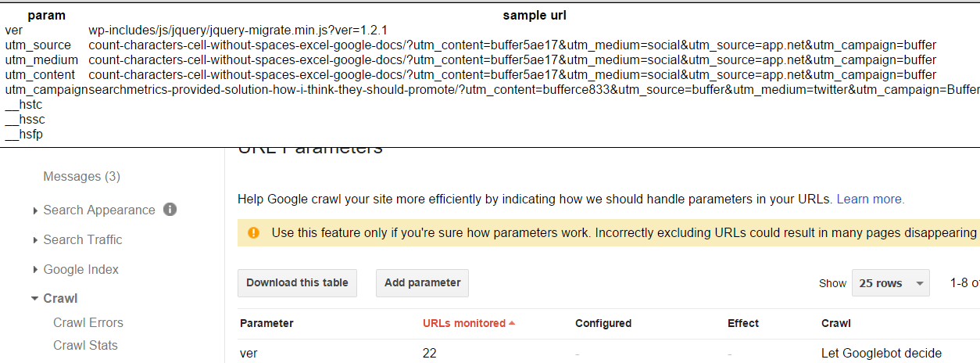The image size is (980, 363).
Task: Click the Configured column header
Action: point(603,323)
